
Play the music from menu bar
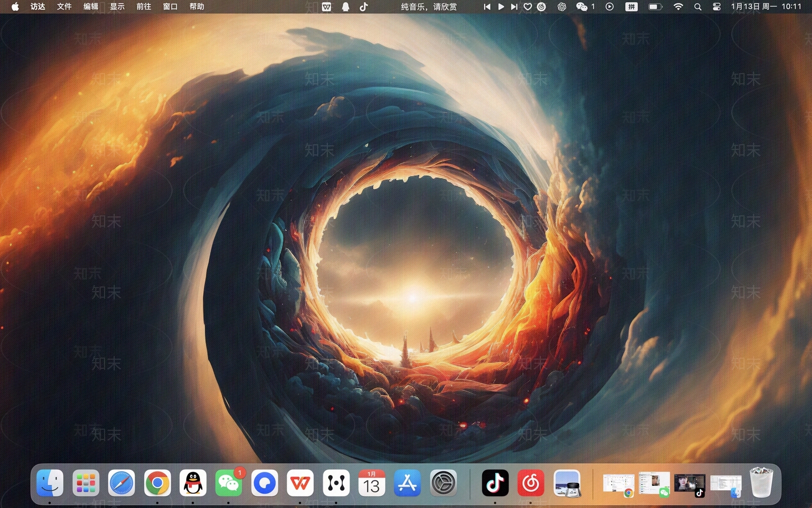click(x=501, y=7)
